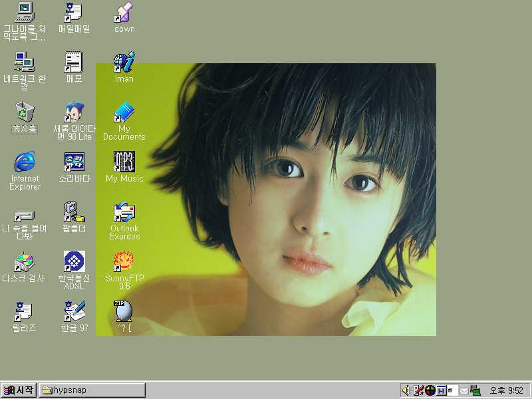The width and height of the screenshot is (532, 399).
Task: Click the taskbar clock showing 오후 9:52
Action: click(507, 390)
